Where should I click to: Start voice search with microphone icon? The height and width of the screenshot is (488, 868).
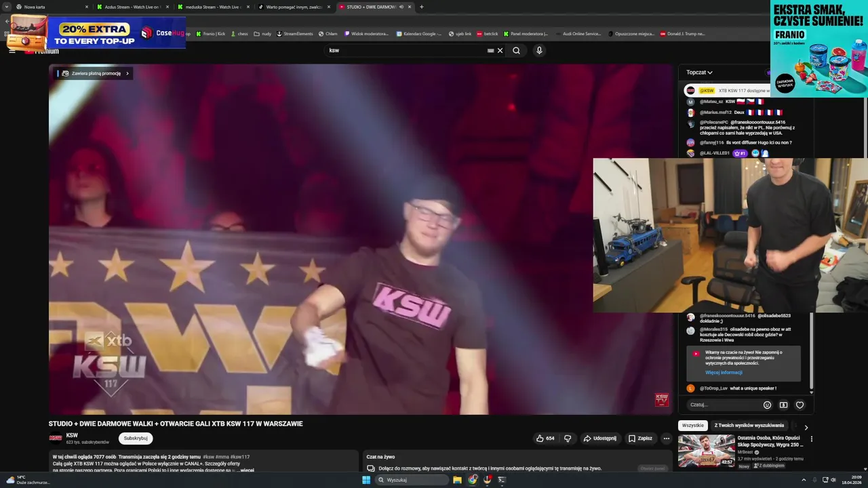click(539, 50)
